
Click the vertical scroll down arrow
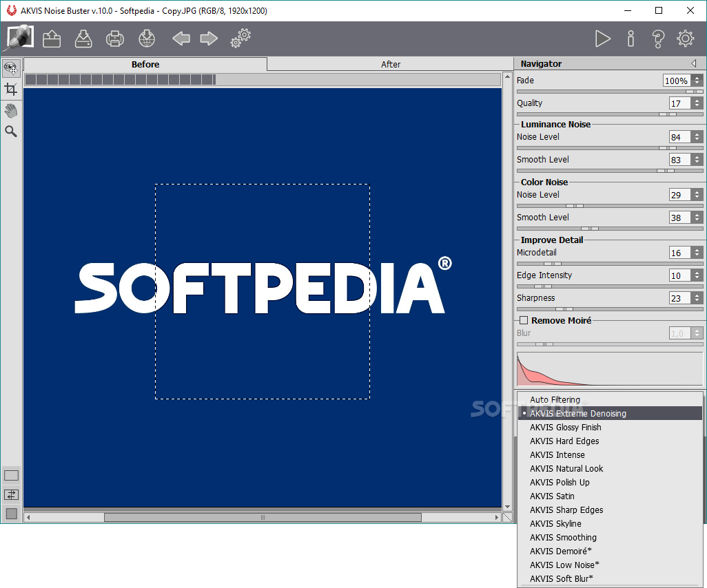507,507
